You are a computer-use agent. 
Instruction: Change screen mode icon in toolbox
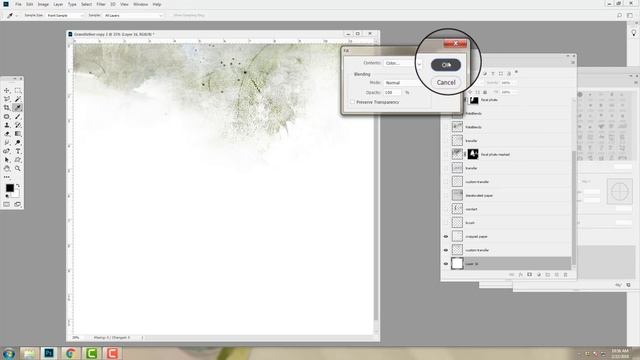18,204
